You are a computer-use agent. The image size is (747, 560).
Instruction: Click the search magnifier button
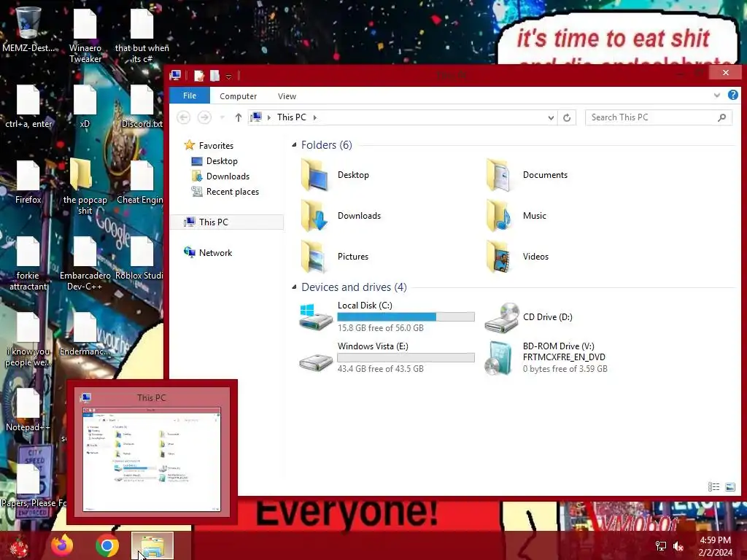click(x=721, y=117)
